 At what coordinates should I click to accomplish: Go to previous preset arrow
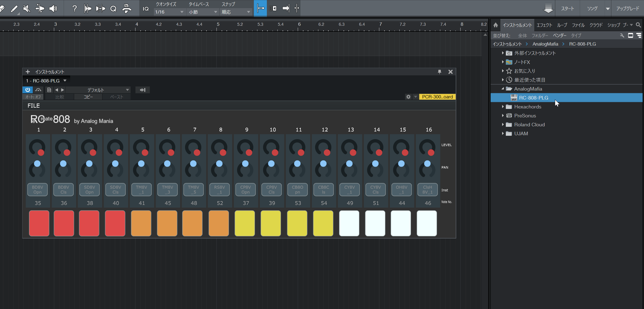56,90
